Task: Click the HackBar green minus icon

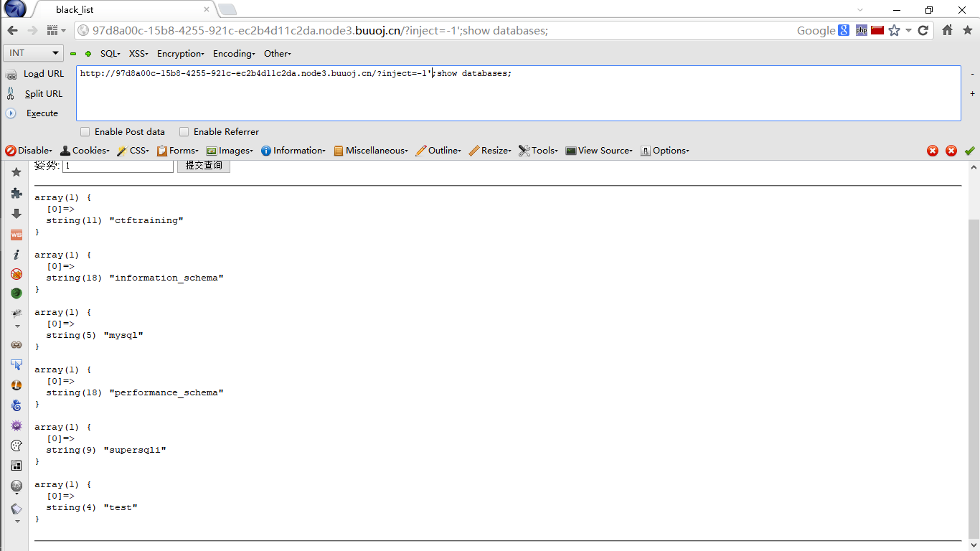Action: 73,54
